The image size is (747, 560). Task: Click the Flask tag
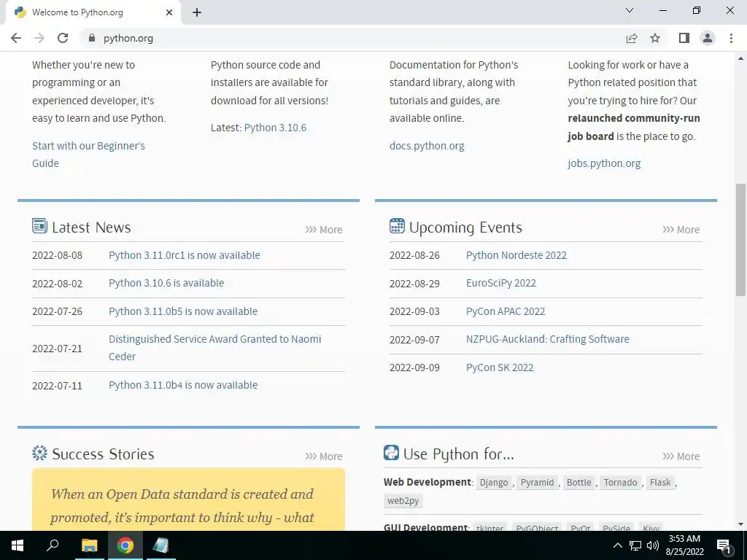[660, 483]
